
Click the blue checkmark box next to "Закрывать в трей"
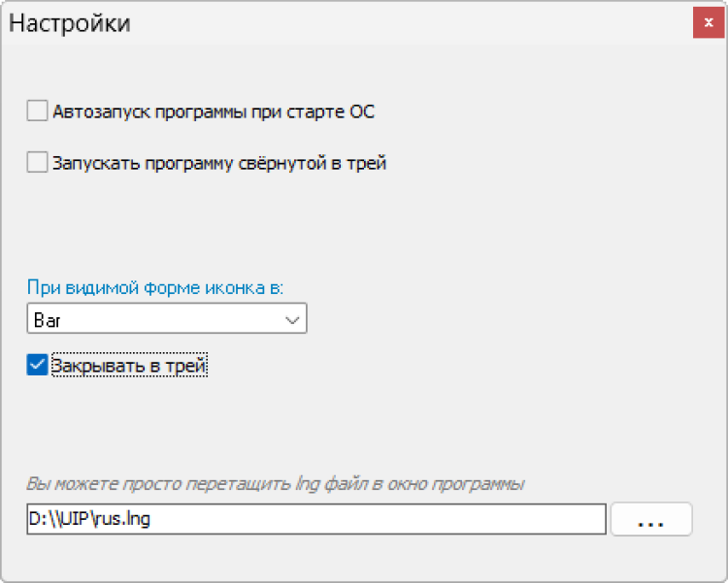tap(37, 366)
